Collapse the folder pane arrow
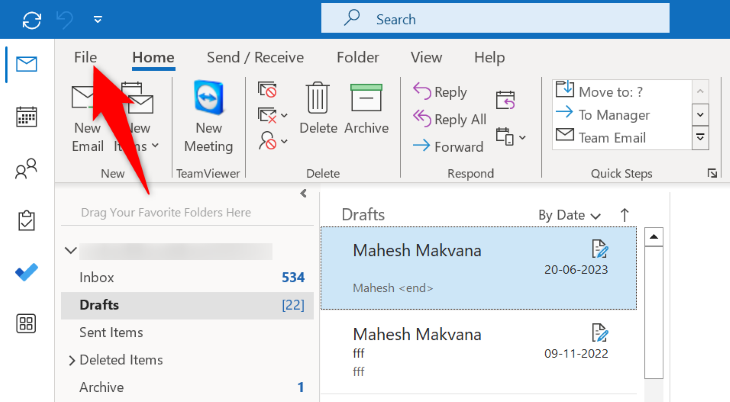This screenshot has width=730, height=402. pos(303,194)
